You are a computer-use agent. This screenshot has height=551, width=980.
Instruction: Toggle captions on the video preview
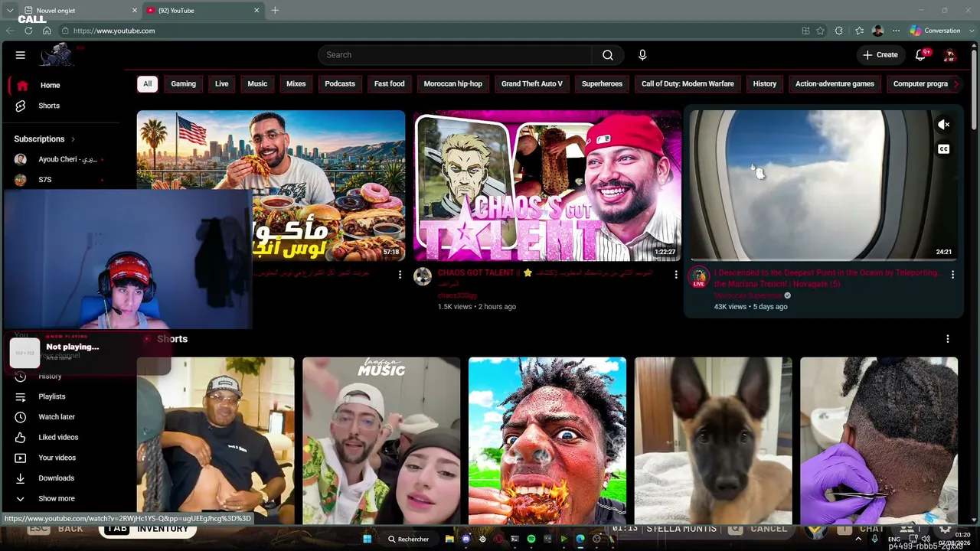(944, 149)
